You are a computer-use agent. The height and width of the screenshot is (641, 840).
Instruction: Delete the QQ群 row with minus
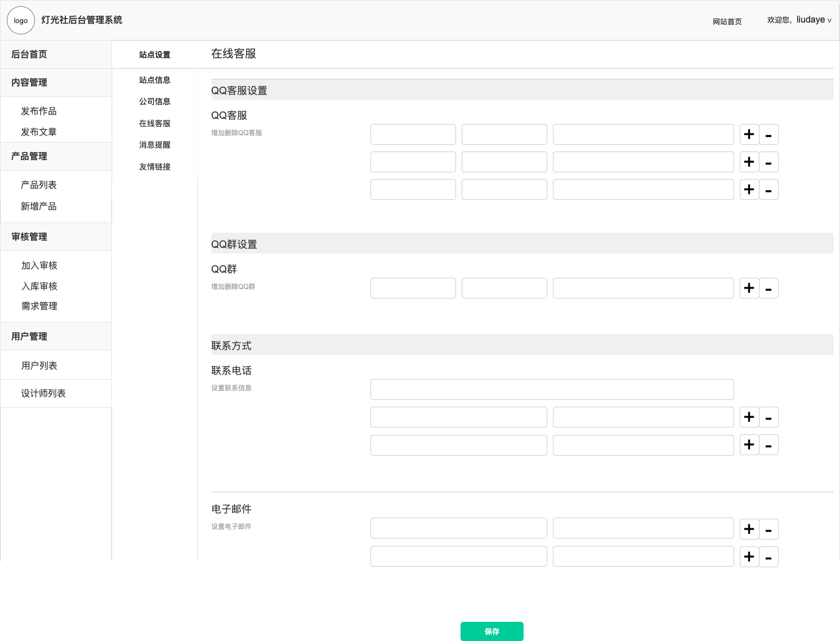coord(768,288)
